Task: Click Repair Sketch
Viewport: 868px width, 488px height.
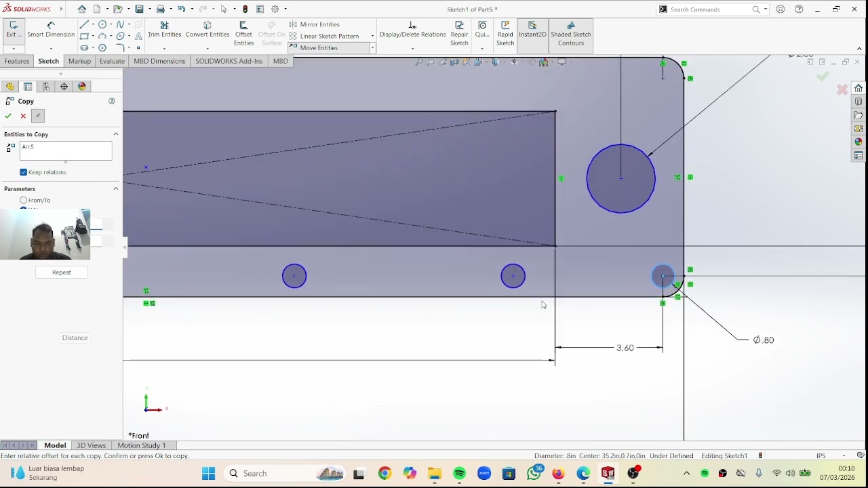Action: coord(459,34)
